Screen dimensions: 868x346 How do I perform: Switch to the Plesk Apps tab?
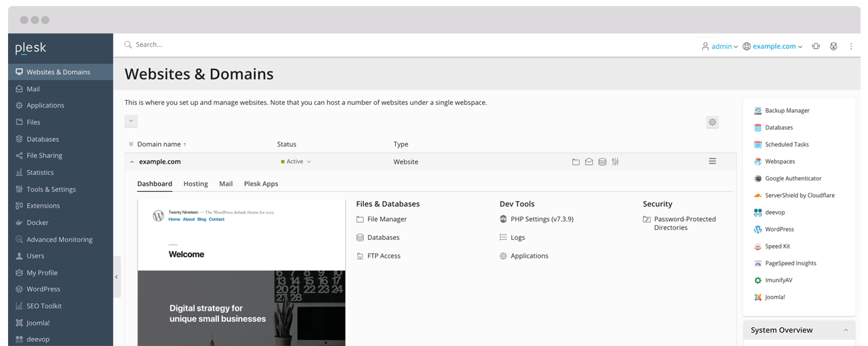[x=261, y=184]
